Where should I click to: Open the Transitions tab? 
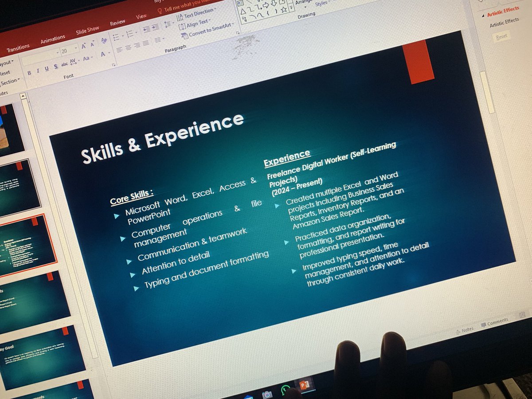[x=18, y=47]
